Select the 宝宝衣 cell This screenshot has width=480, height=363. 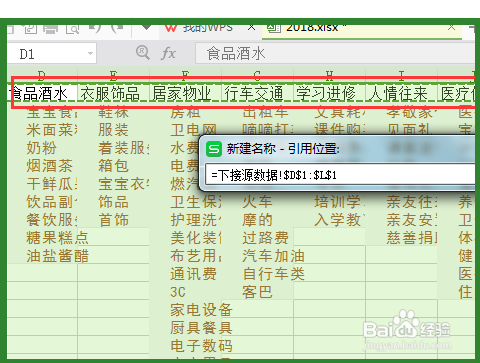click(113, 184)
